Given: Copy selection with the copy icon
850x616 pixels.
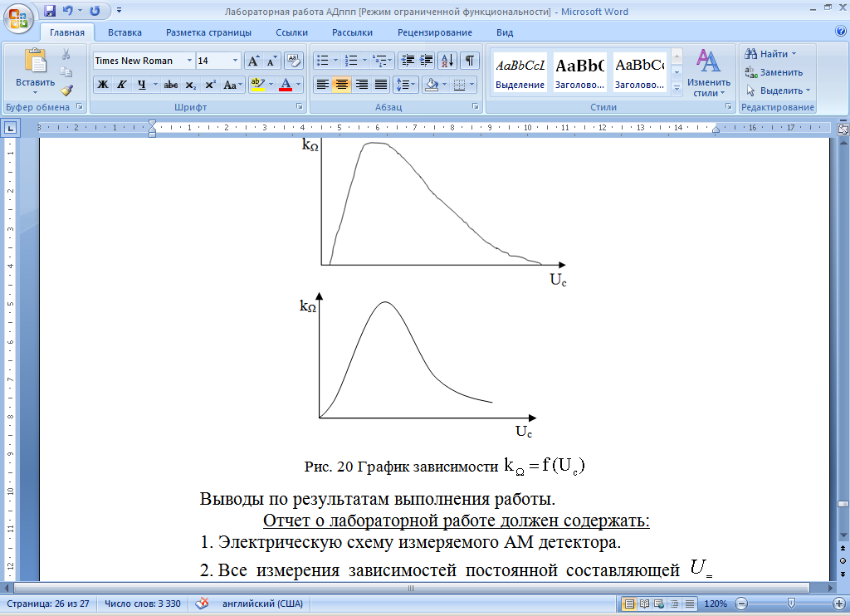Looking at the screenshot, I should click(66, 72).
